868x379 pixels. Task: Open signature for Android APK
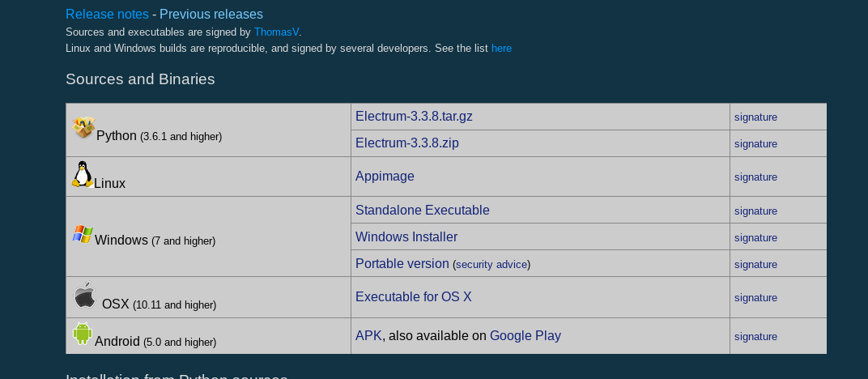tap(755, 337)
